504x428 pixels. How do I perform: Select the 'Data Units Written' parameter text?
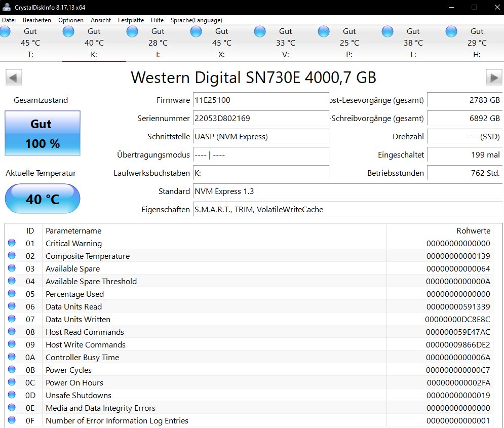pyautogui.click(x=78, y=320)
